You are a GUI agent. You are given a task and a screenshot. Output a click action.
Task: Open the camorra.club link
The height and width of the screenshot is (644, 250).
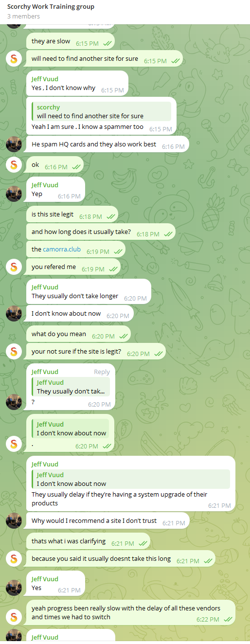pyautogui.click(x=62, y=250)
